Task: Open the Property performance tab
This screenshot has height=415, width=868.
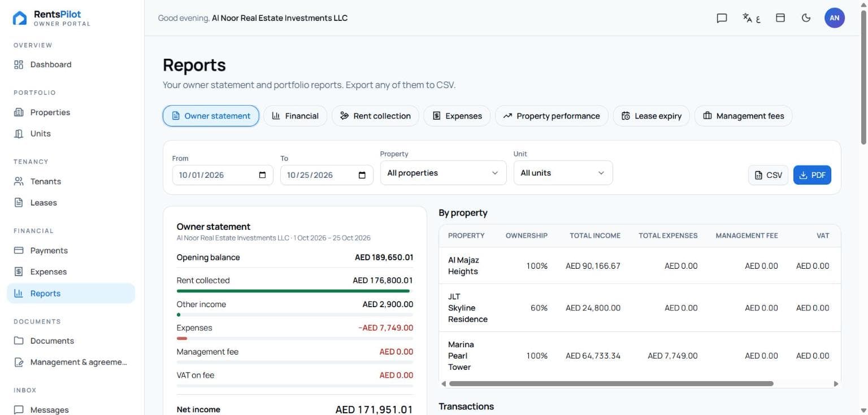Action: 552,116
